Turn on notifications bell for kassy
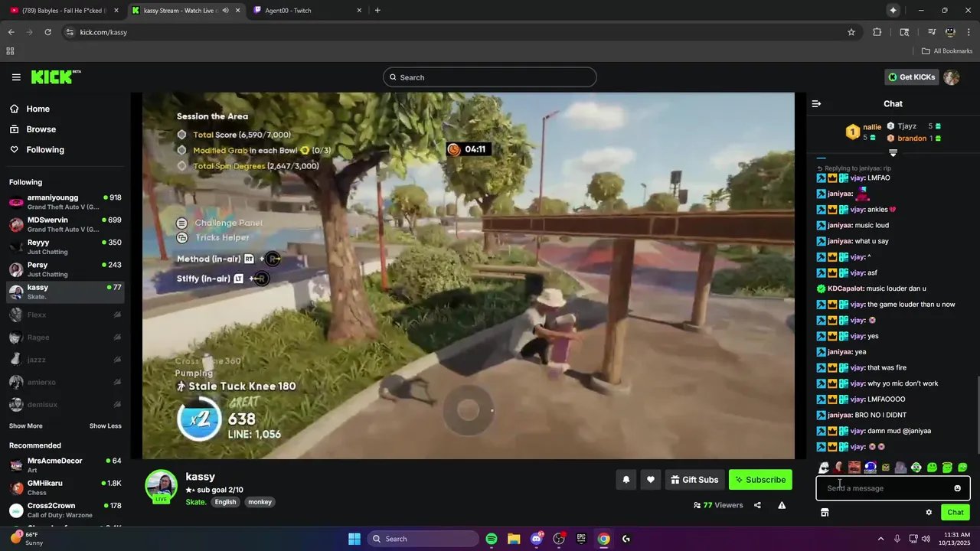This screenshot has width=980, height=551. pos(626,480)
